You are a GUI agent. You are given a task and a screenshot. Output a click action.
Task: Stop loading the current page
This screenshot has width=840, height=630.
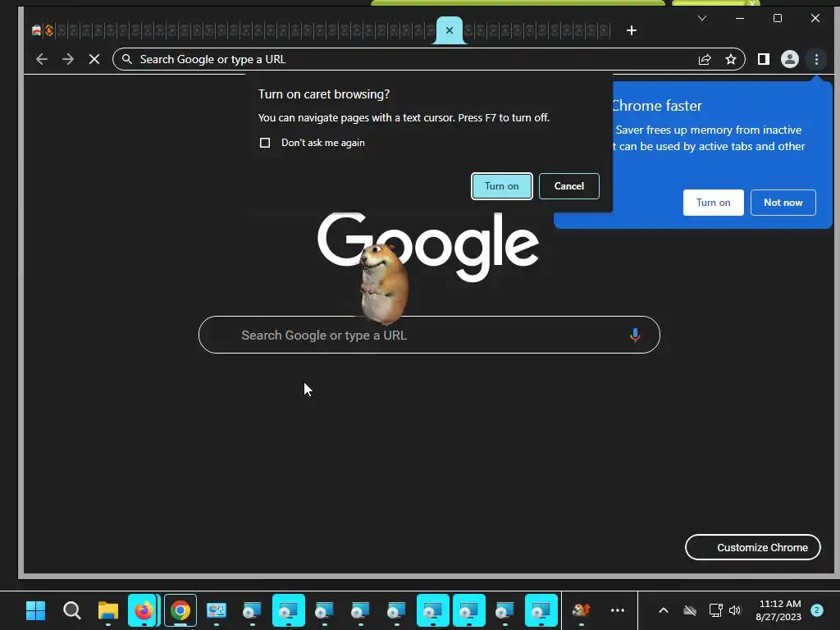click(94, 59)
